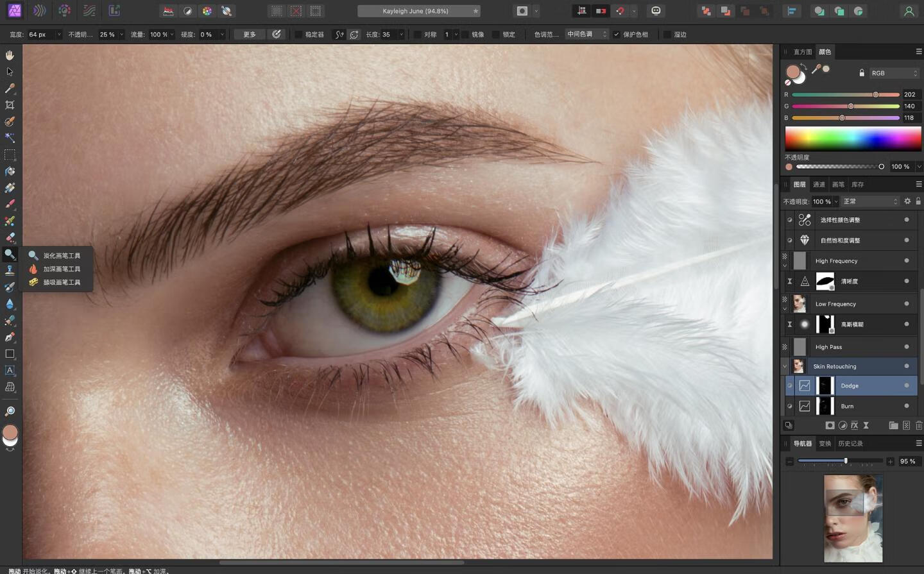Enable the 对称 symmetry checkbox
The image size is (924, 574).
click(x=418, y=35)
